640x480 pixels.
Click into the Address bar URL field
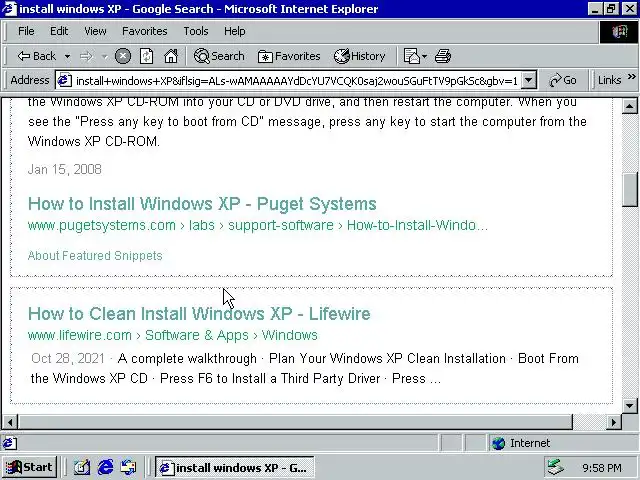point(296,81)
